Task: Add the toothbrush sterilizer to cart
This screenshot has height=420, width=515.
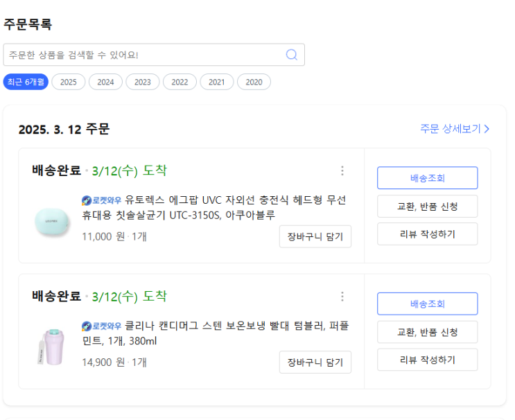Action: pos(315,236)
